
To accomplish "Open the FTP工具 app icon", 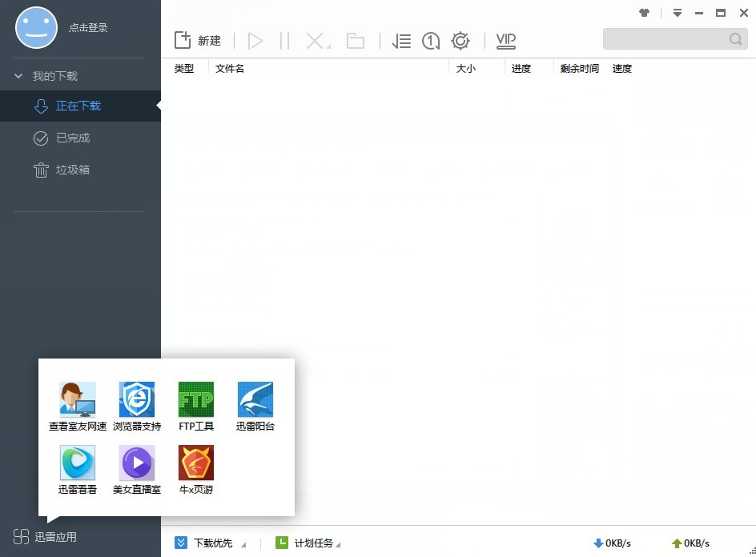I will (196, 399).
